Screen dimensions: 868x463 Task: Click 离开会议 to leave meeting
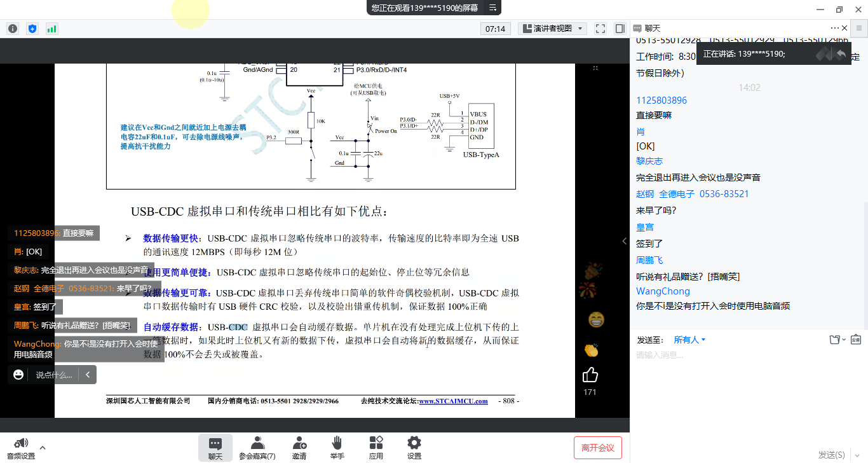pos(598,448)
